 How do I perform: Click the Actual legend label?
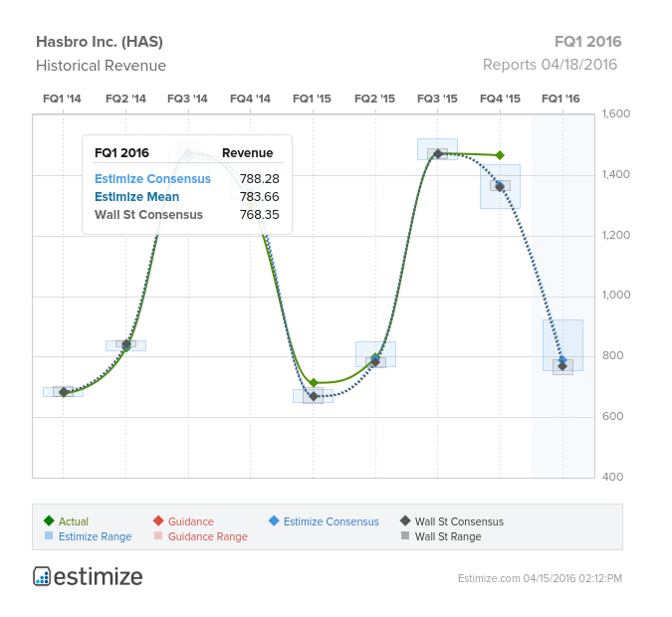pos(74,521)
